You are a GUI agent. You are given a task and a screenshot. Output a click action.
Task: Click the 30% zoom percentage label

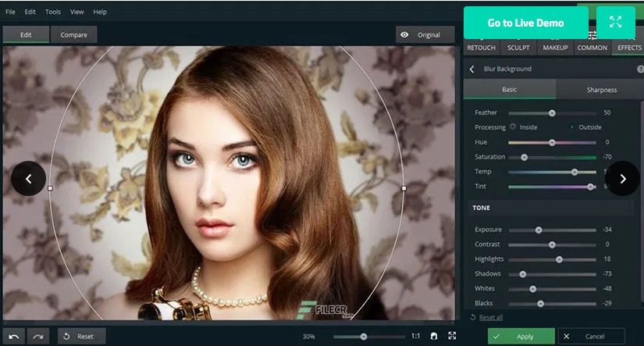[x=308, y=337]
